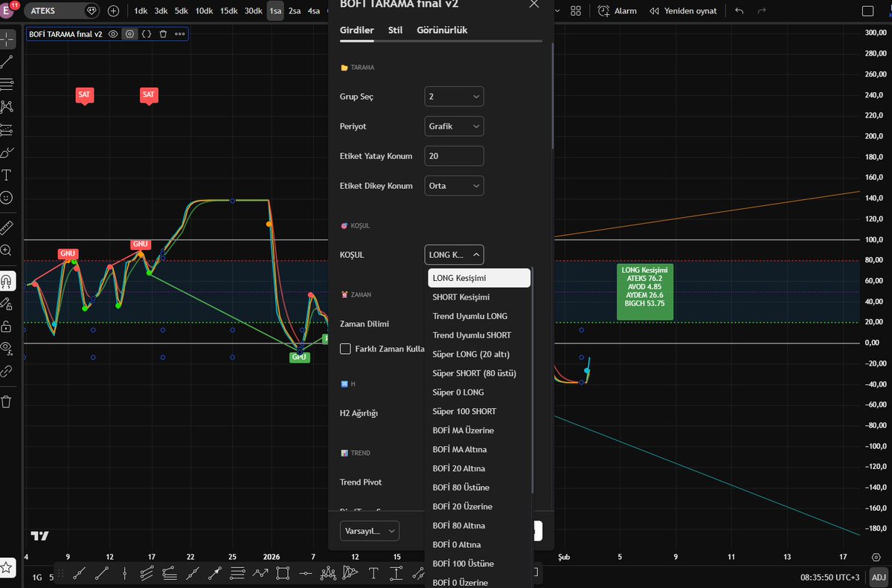Select the ruler measure tool
Screen dimensions: 892x588
point(7,228)
